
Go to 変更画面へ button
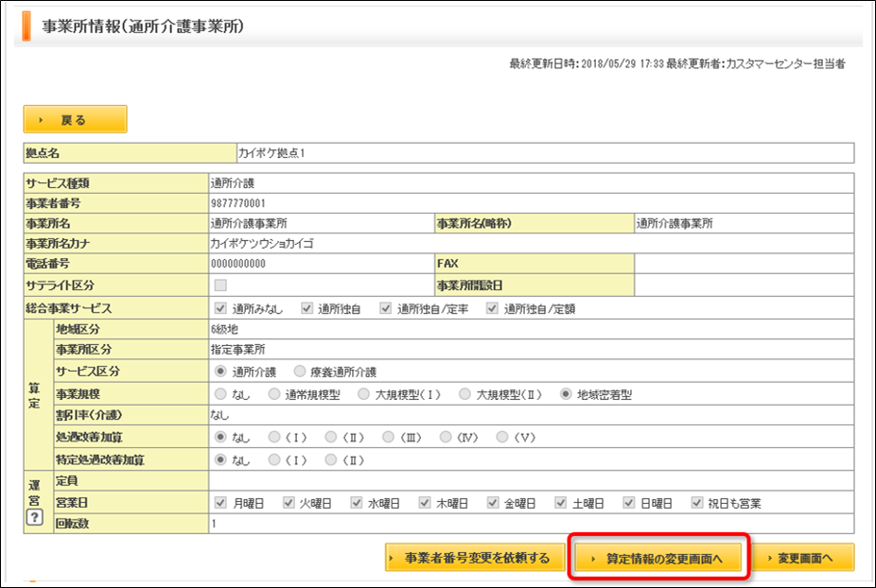pyautogui.click(x=803, y=558)
